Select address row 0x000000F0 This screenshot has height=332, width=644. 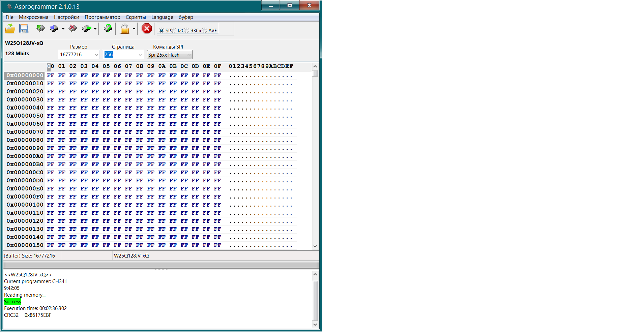click(25, 197)
